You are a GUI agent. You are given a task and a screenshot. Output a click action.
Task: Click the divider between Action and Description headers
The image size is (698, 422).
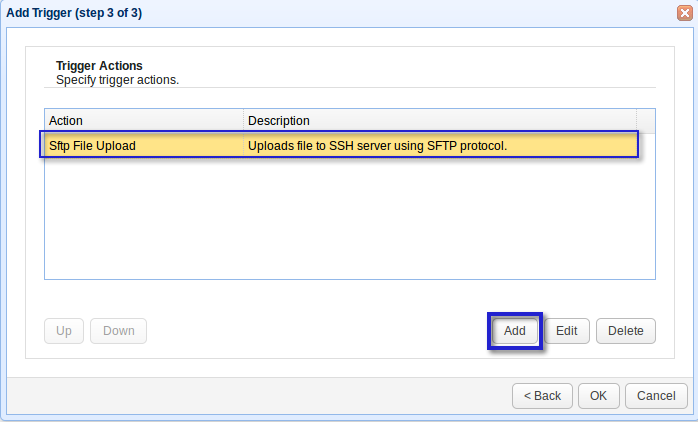[x=243, y=121]
